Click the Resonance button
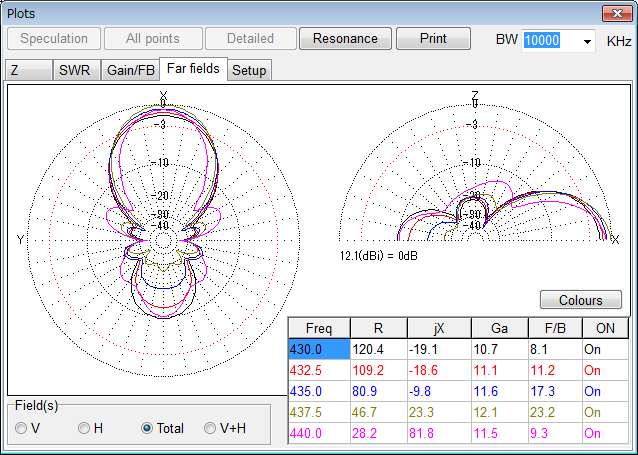 click(345, 39)
